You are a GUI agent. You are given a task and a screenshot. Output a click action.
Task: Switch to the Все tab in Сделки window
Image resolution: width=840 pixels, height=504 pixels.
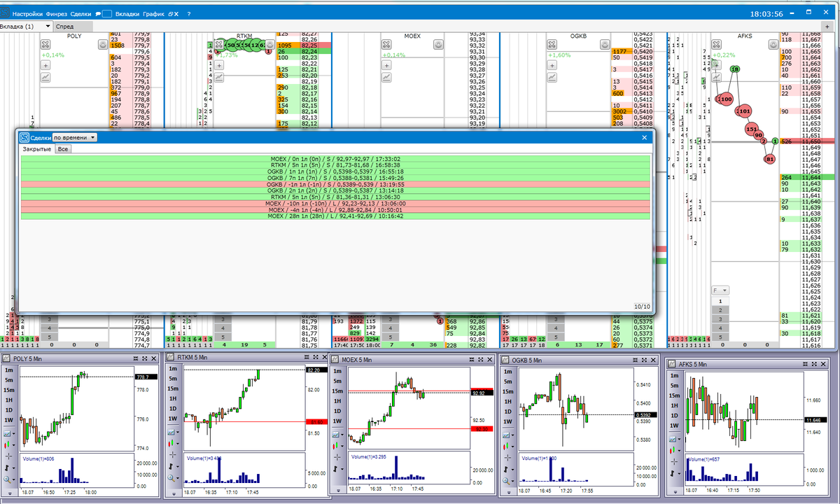click(x=63, y=149)
